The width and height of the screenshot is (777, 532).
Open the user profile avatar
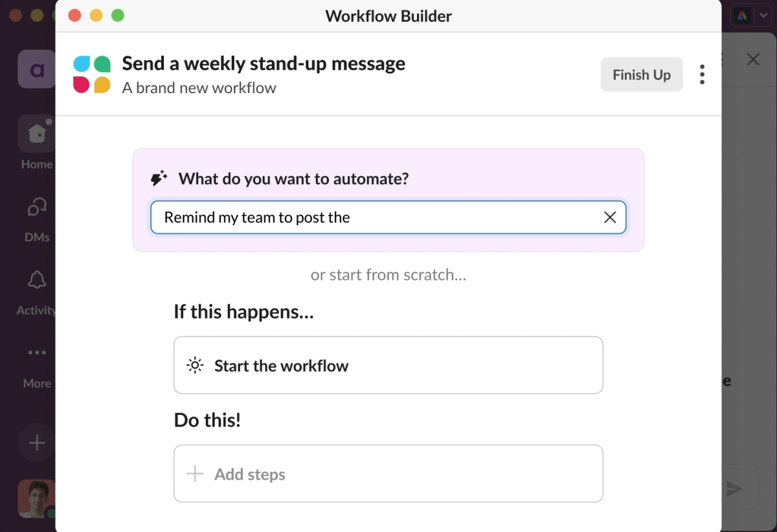[37, 498]
